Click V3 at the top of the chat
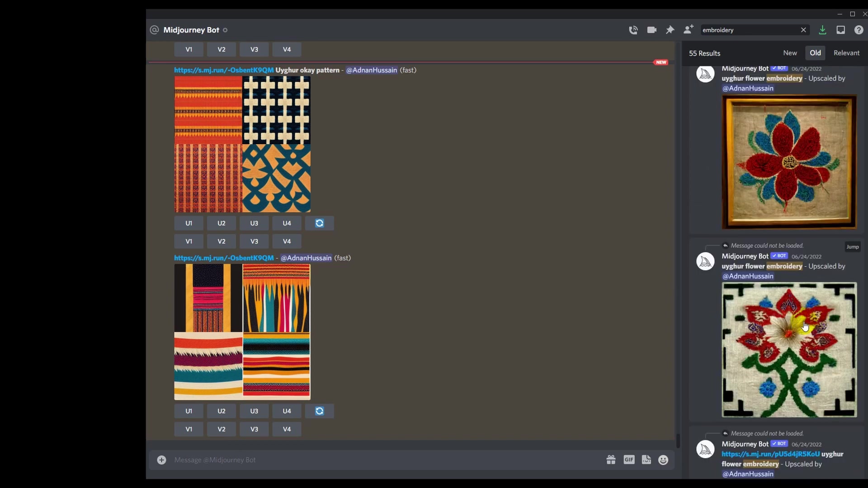The image size is (868, 488). click(254, 49)
